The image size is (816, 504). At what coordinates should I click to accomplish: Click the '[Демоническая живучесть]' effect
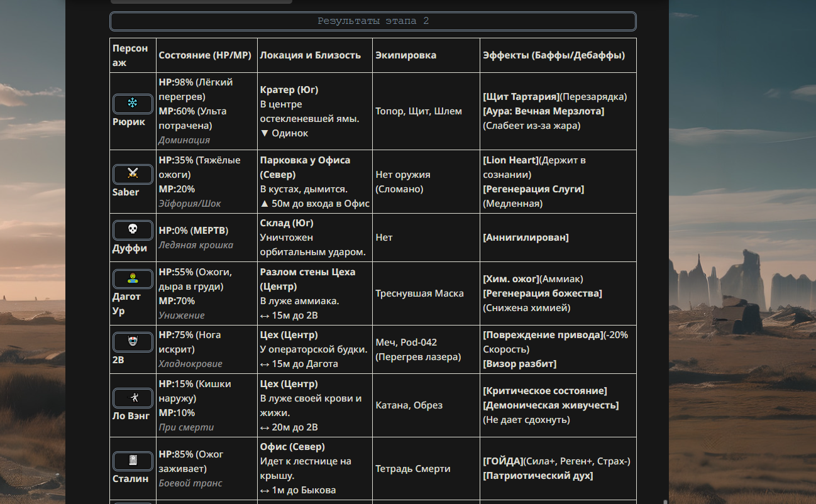(551, 405)
